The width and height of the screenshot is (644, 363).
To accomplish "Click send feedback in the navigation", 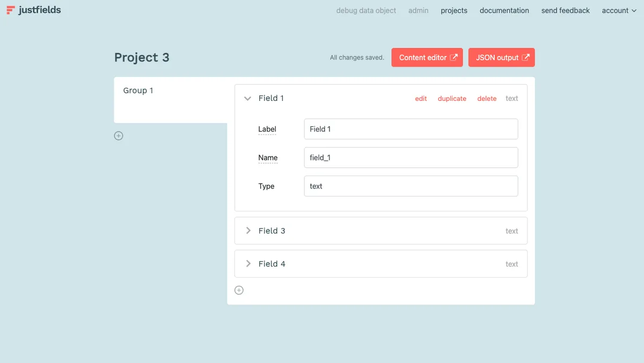I will [x=565, y=10].
